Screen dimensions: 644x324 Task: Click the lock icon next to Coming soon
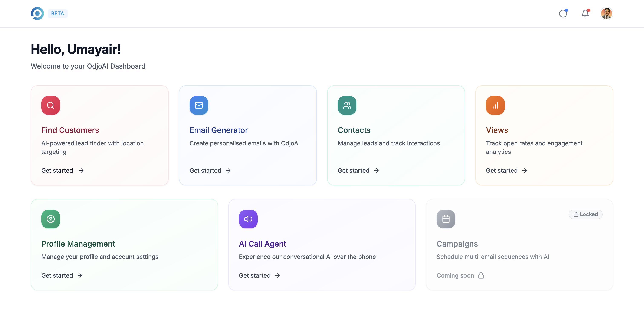point(481,275)
